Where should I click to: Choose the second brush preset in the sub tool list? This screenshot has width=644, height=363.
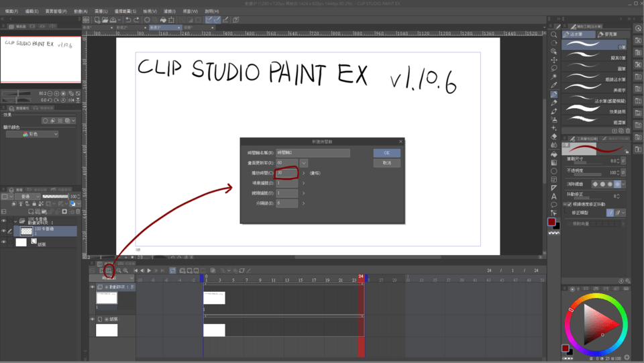(x=594, y=56)
